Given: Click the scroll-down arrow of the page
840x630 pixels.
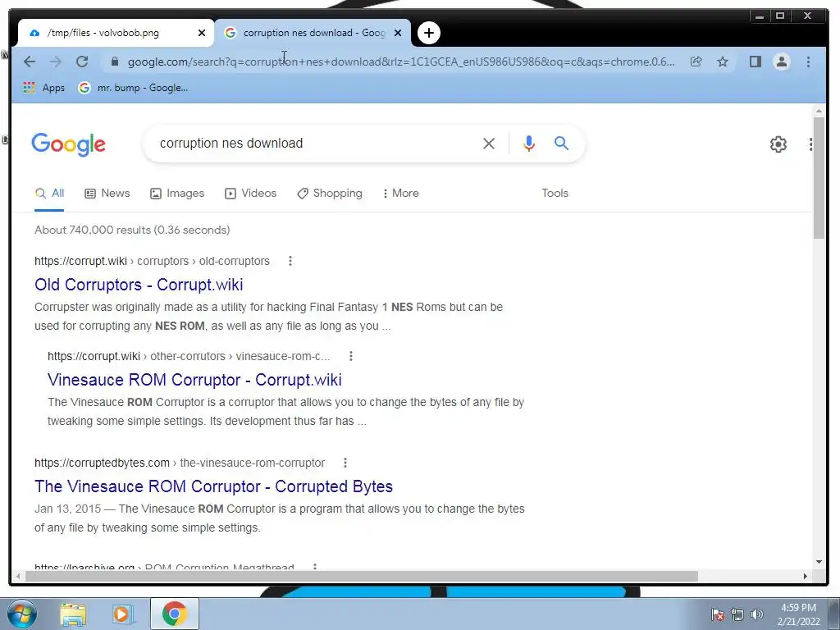Looking at the screenshot, I should [x=819, y=562].
